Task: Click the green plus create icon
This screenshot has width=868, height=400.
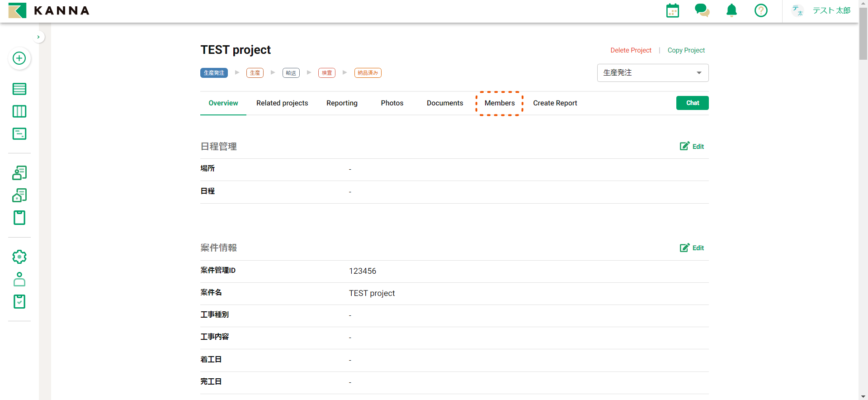Action: click(19, 58)
